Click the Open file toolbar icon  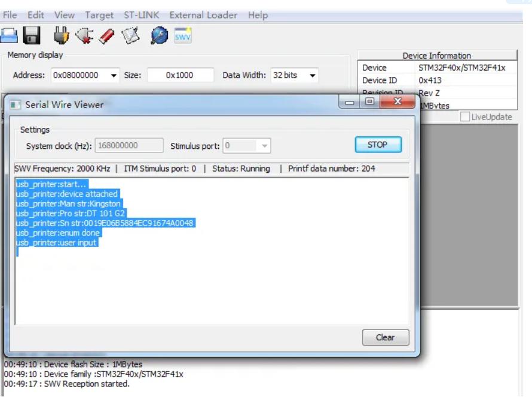pyautogui.click(x=9, y=35)
